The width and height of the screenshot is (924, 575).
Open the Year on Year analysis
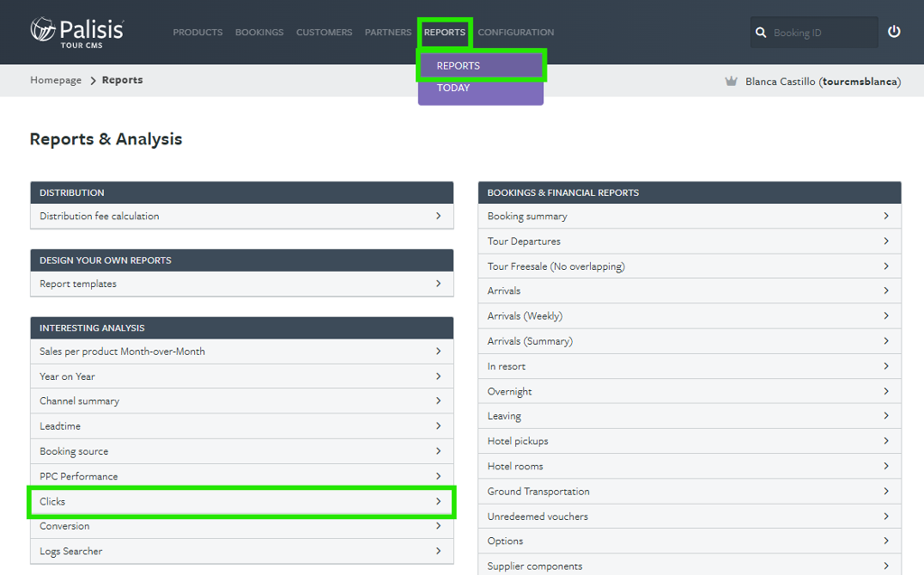click(x=242, y=376)
